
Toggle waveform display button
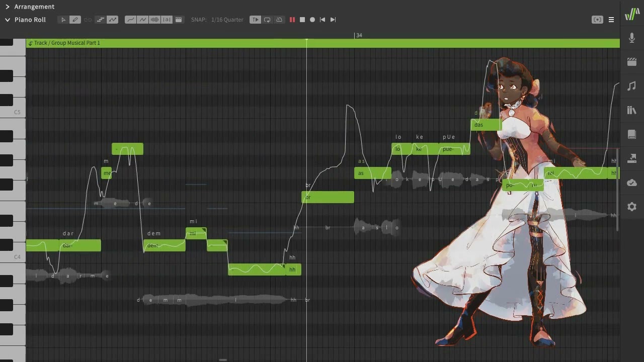coord(154,20)
